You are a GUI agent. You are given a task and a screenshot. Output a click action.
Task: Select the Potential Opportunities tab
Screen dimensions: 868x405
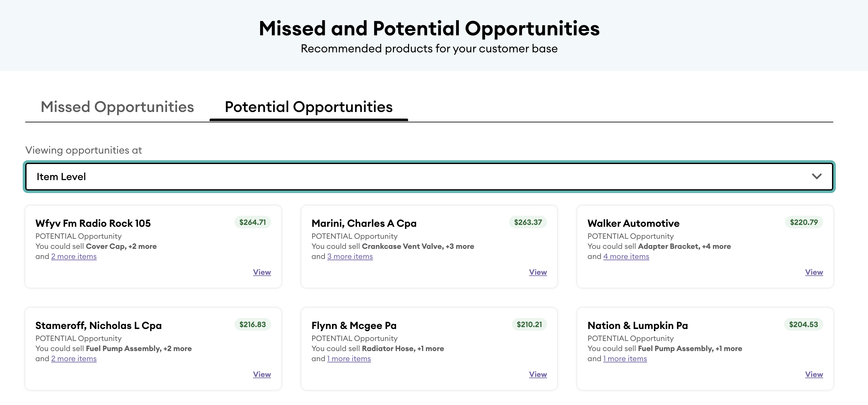(308, 107)
